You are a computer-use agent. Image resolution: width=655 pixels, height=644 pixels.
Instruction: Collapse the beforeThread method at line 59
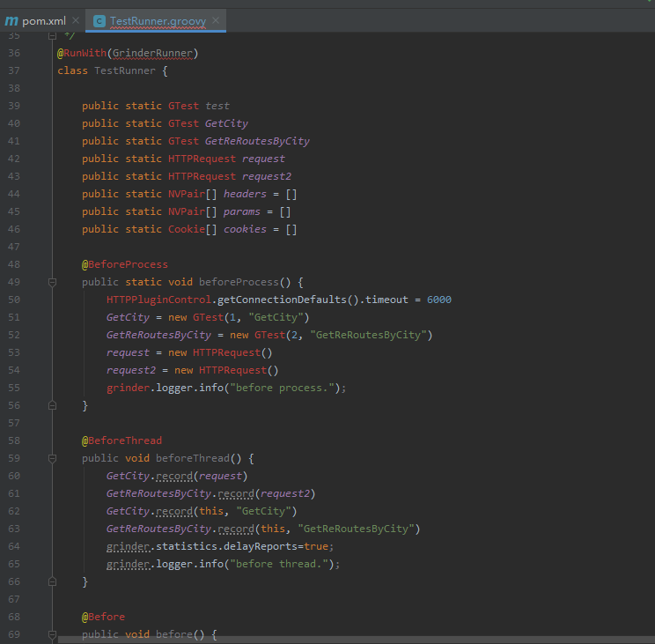(52, 458)
